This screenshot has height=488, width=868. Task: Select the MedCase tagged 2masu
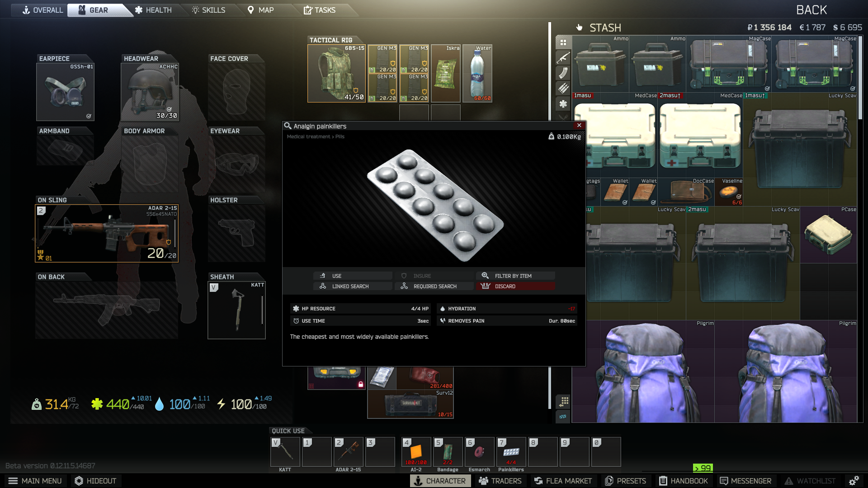pos(700,135)
